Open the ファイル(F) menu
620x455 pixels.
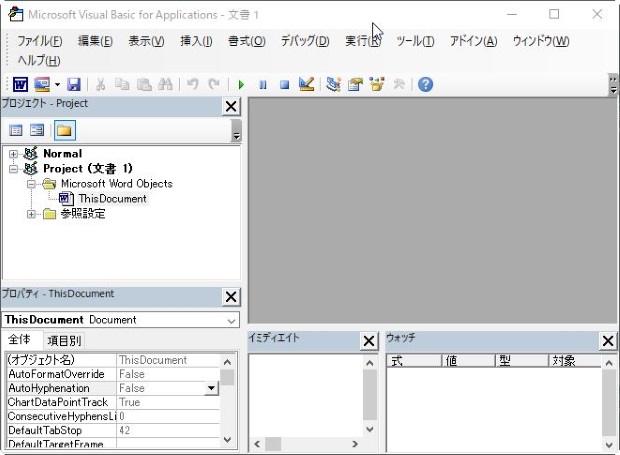pos(40,41)
